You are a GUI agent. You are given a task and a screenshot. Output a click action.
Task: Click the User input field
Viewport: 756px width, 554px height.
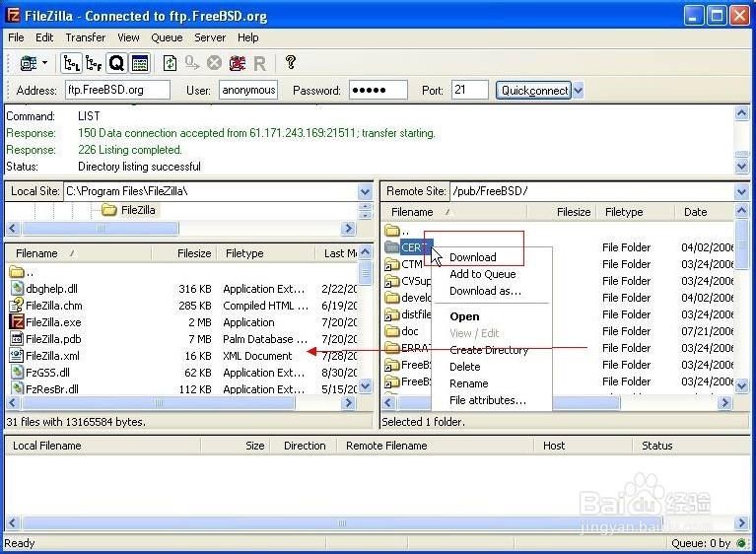click(248, 90)
